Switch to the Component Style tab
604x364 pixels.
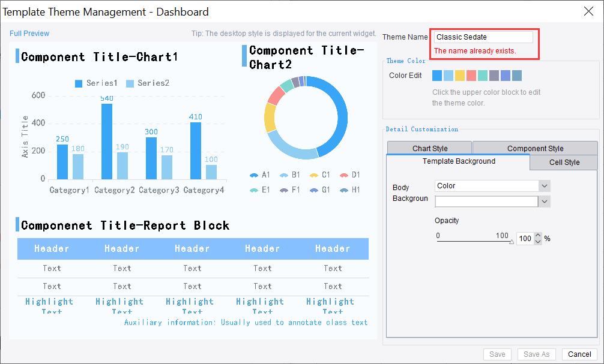[x=535, y=148]
